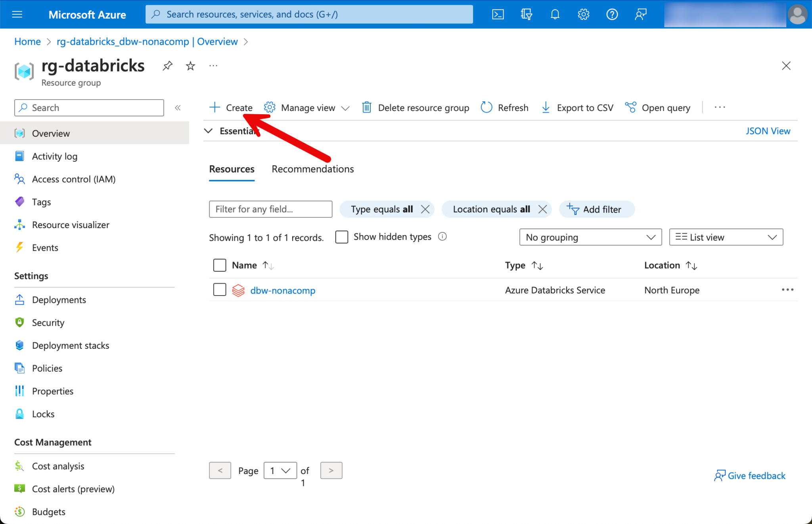Open the No grouping dropdown

[590, 237]
